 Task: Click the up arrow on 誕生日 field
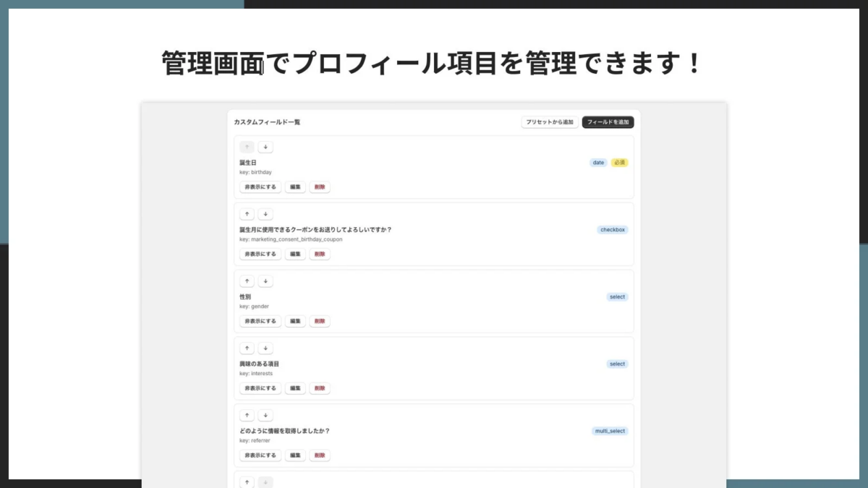[x=247, y=147]
